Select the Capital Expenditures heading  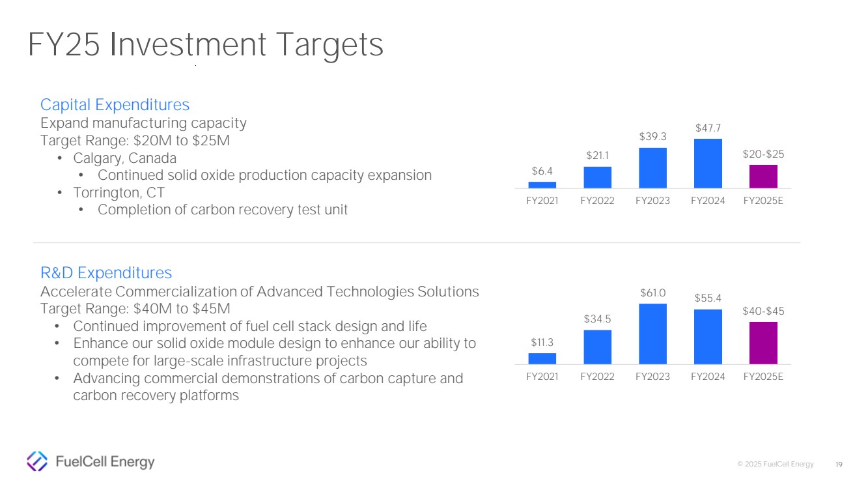click(x=115, y=104)
